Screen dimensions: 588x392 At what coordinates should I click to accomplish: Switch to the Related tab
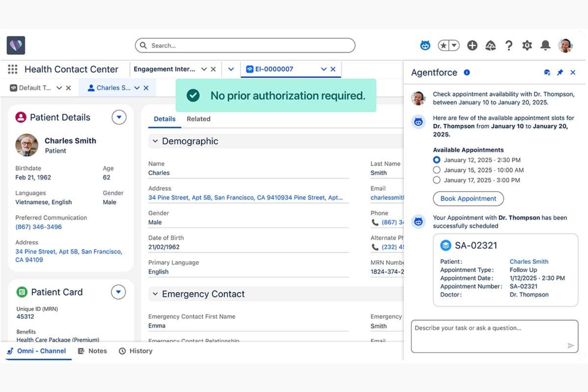point(199,119)
